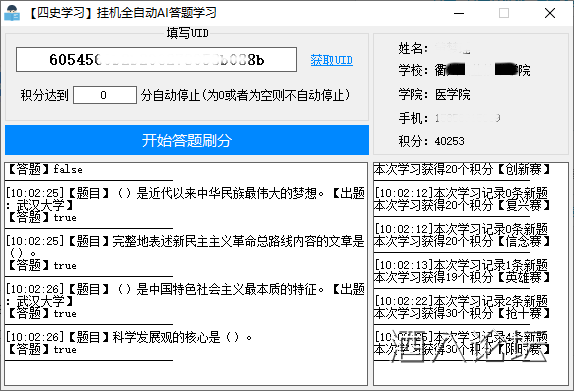The height and width of the screenshot is (391, 574).
Task: Click the UID input field
Action: pos(156,59)
